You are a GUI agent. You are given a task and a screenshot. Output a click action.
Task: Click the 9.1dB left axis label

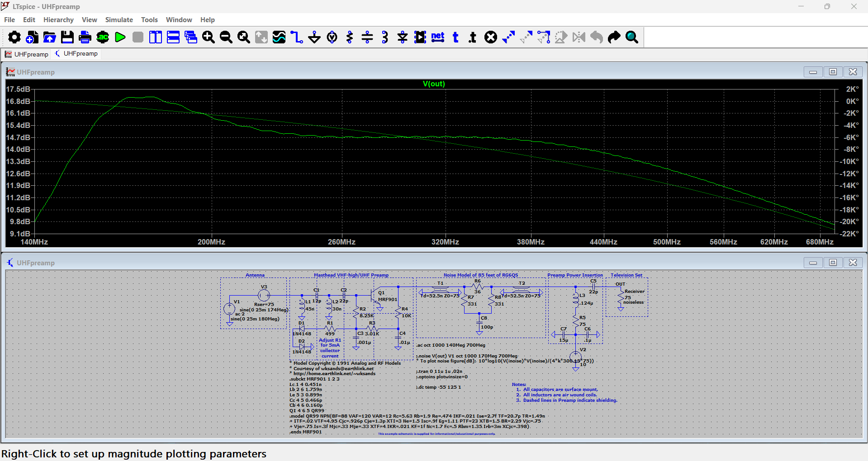20,234
